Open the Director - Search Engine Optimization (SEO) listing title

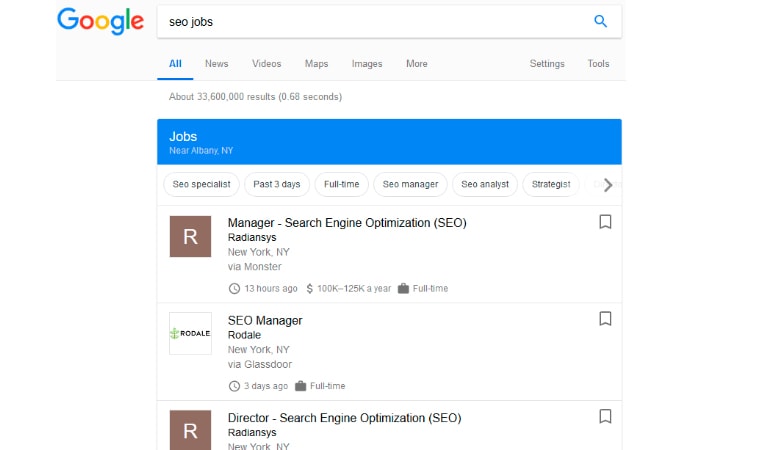pyautogui.click(x=344, y=418)
